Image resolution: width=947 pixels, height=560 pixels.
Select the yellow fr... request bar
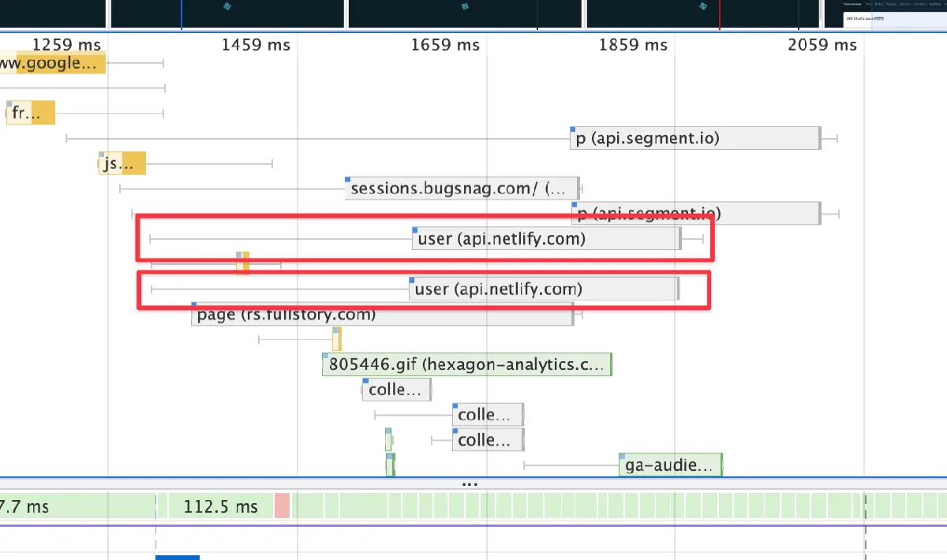click(31, 113)
